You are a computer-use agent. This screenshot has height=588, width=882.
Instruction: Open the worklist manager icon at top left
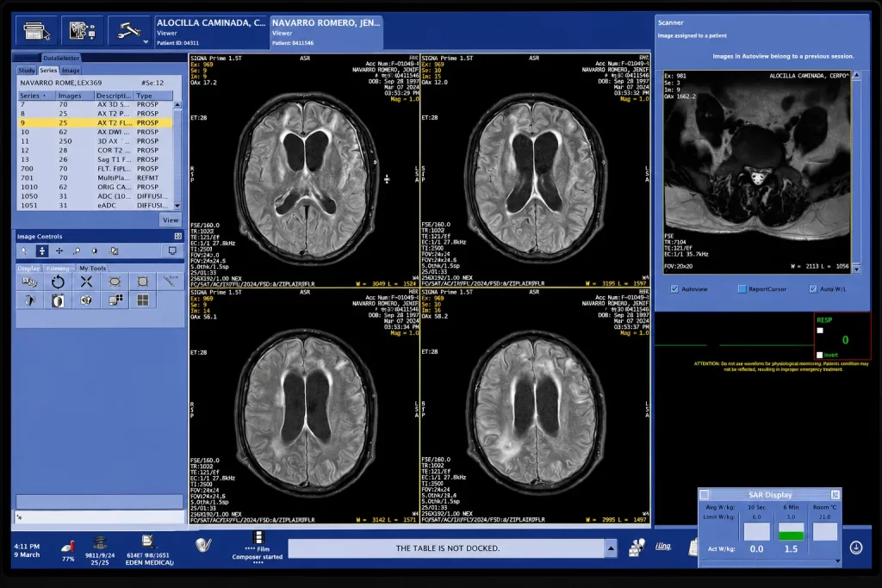(x=37, y=31)
